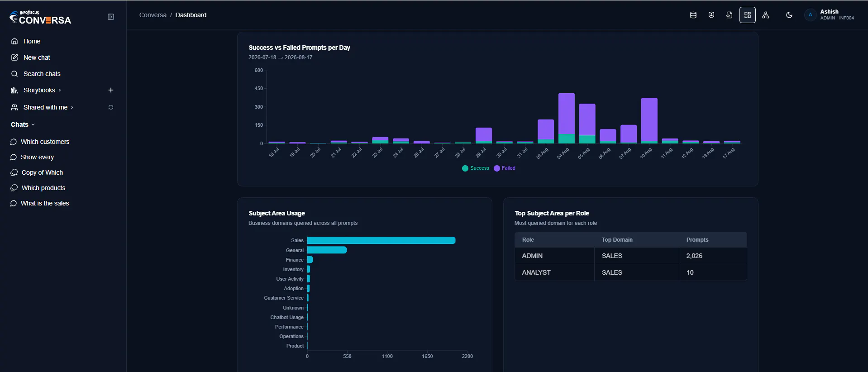Go to Home in sidebar

(32, 41)
